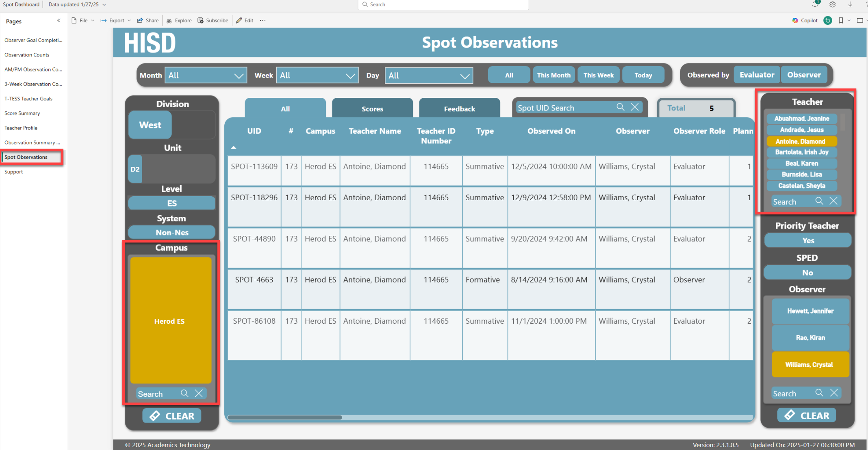The width and height of the screenshot is (868, 450).
Task: Open notifications bell icon
Action: pos(815,4)
